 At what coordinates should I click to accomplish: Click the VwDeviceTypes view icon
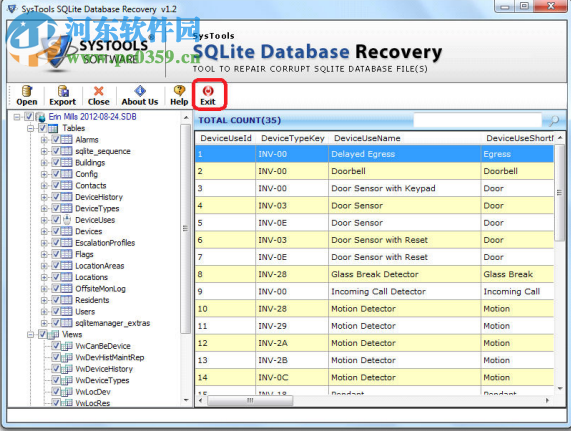click(x=67, y=380)
